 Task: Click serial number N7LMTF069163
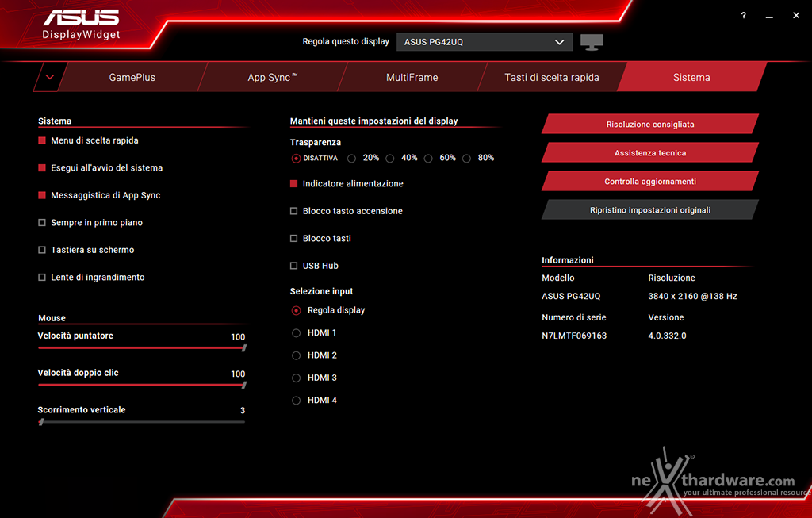[574, 336]
